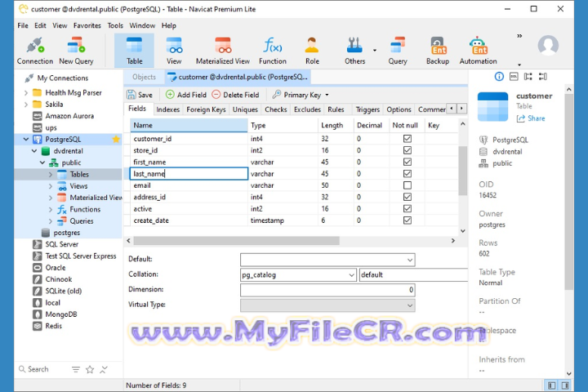Image resolution: width=588 pixels, height=392 pixels.
Task: Focus the navigation Search box
Action: 38,369
